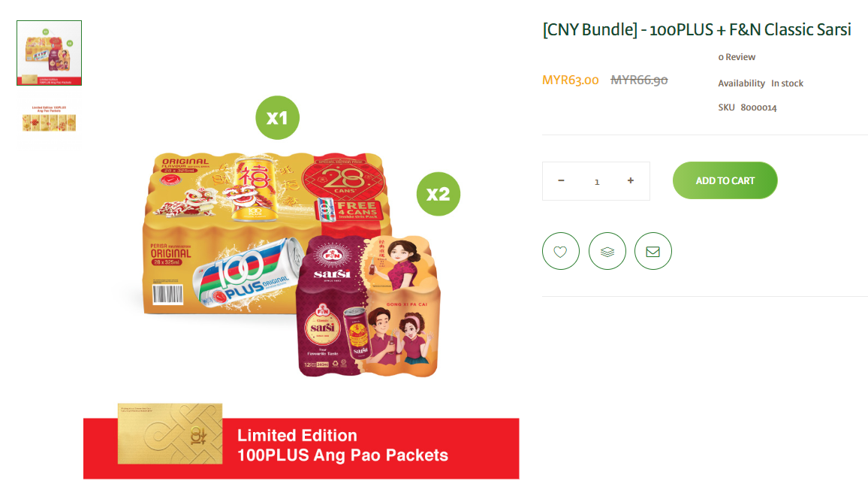
Task: Click the green x1 badge
Action: [x=277, y=117]
